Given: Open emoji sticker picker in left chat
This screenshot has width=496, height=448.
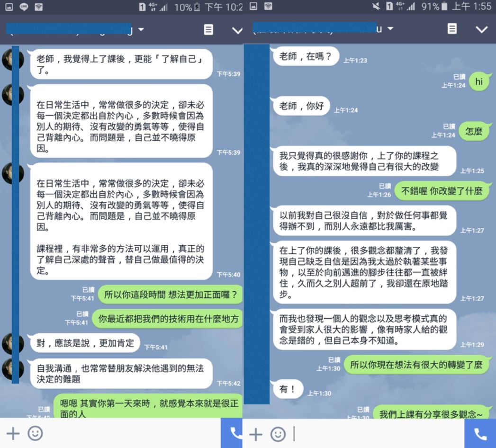Looking at the screenshot, I should click(35, 433).
